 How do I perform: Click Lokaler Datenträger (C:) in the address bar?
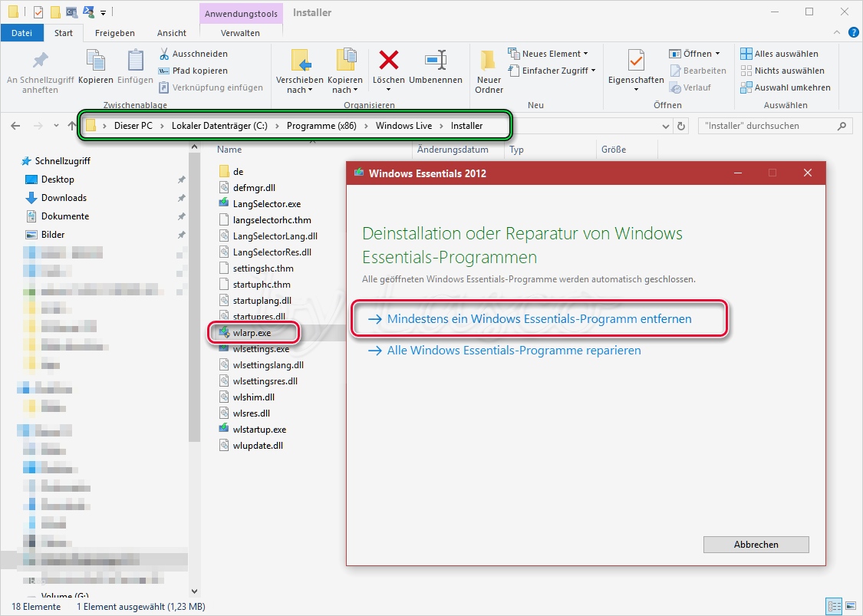click(x=219, y=126)
